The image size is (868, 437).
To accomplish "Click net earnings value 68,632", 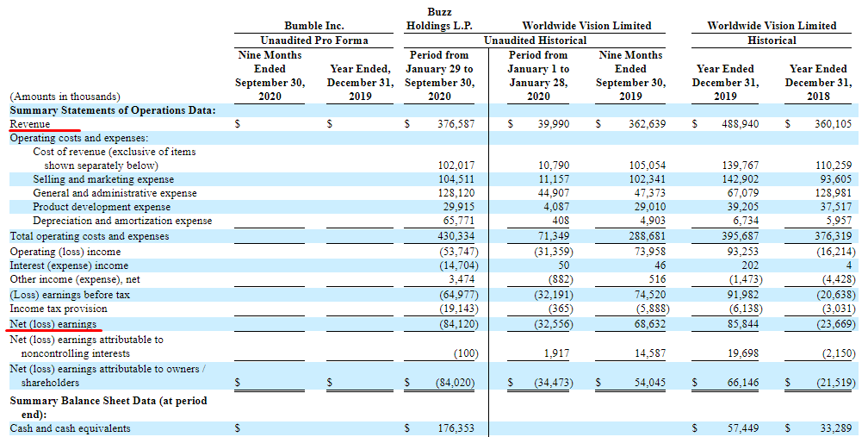I will click(x=650, y=324).
